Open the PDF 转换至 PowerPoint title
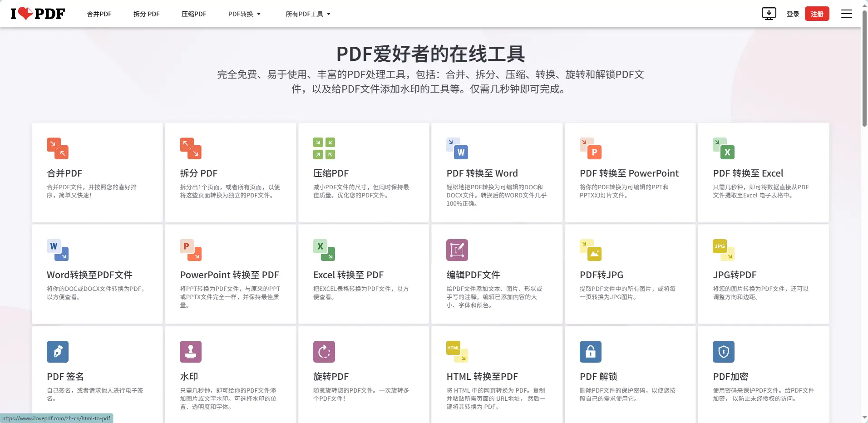868x423 pixels. tap(629, 173)
